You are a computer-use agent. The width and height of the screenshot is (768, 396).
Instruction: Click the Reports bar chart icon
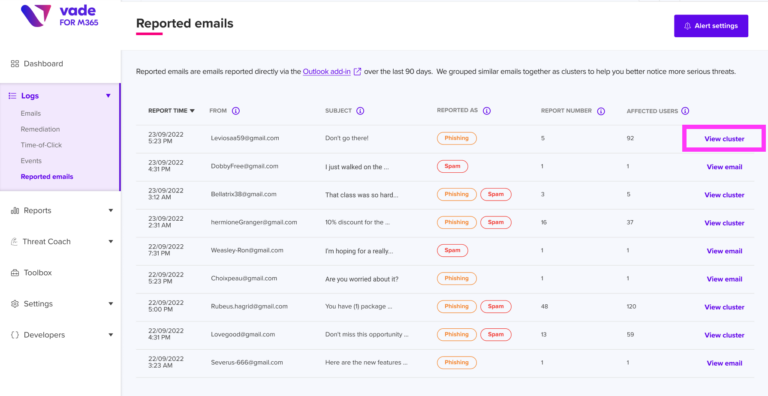pos(15,210)
